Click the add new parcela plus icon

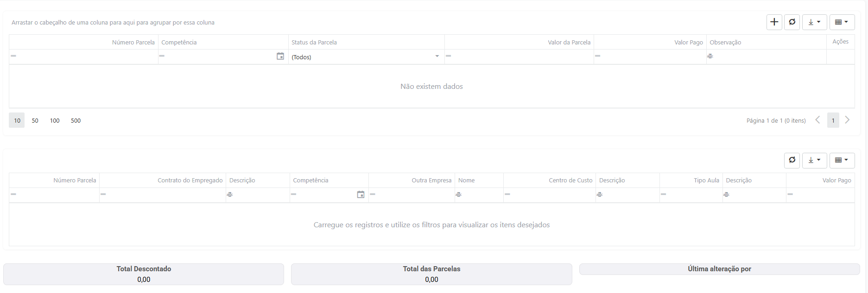[x=774, y=22]
